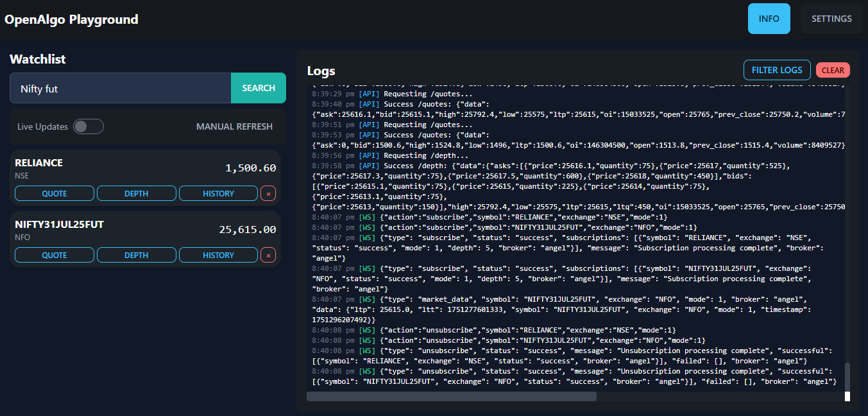The image size is (868, 416).
Task: Open the INFO tab
Action: pos(769,19)
